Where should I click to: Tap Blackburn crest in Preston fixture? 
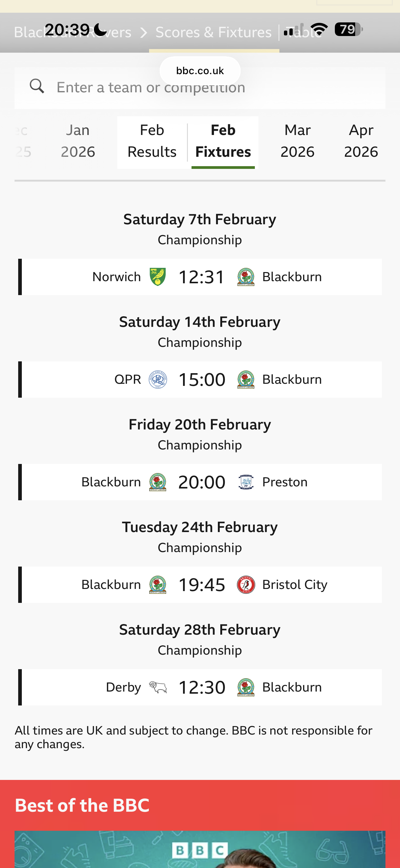pos(158,482)
